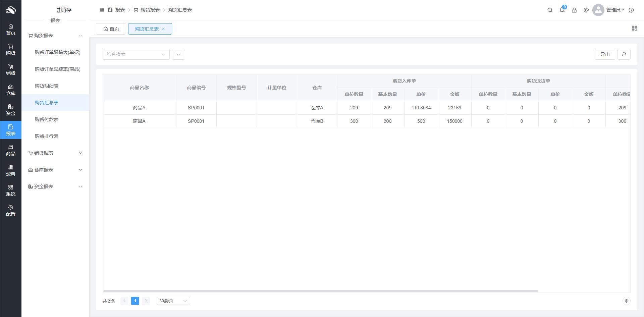The height and width of the screenshot is (317, 644).
Task: Click the 导出 button
Action: [x=605, y=54]
